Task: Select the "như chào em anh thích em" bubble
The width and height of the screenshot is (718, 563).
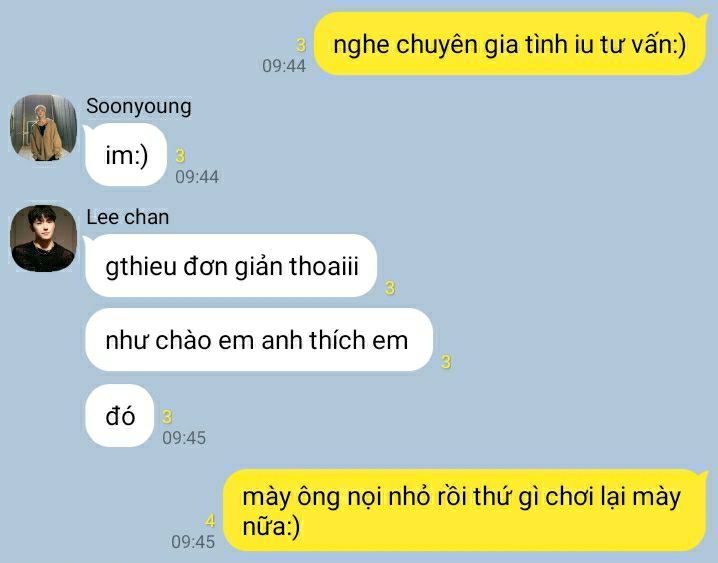Action: tap(259, 340)
